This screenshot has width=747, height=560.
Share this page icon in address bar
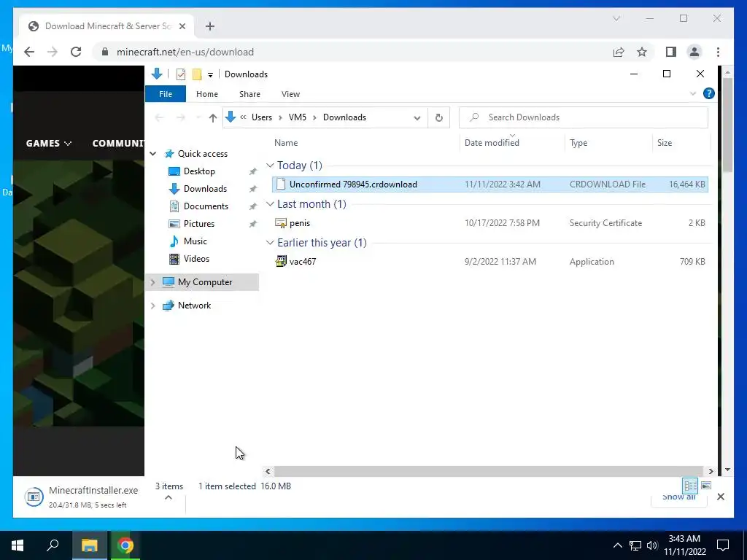(619, 52)
